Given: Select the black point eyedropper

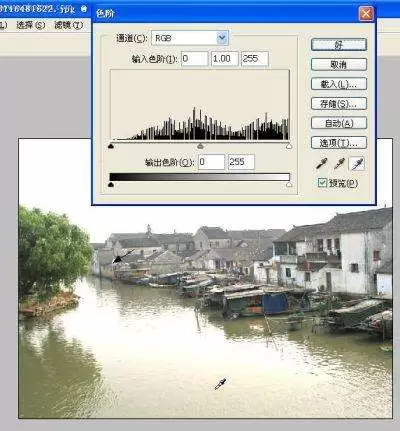Looking at the screenshot, I should [x=322, y=164].
